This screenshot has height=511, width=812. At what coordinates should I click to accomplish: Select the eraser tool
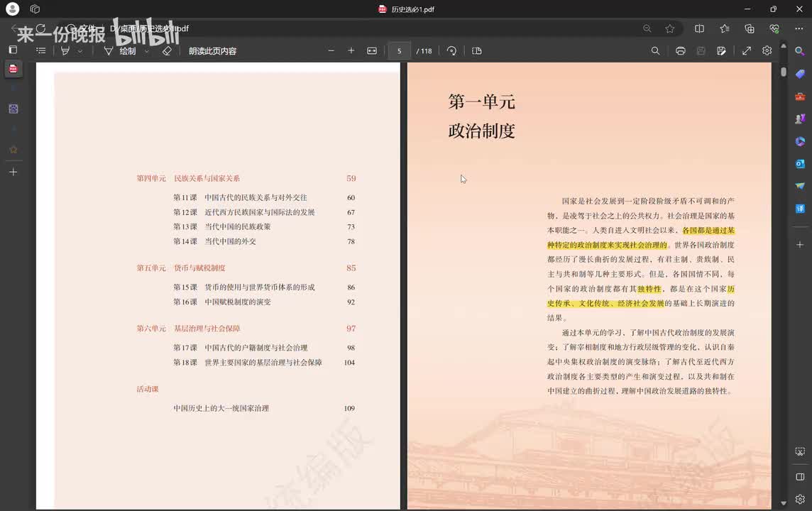pos(167,50)
